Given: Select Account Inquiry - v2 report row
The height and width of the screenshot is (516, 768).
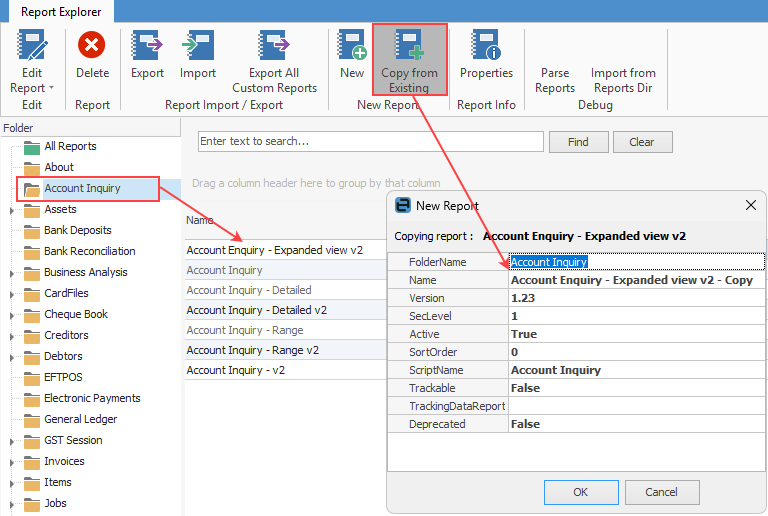Looking at the screenshot, I should 286,371.
